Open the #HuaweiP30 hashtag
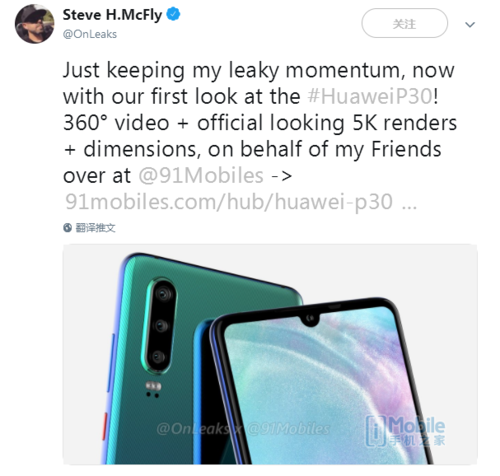500x476 pixels. coord(370,97)
